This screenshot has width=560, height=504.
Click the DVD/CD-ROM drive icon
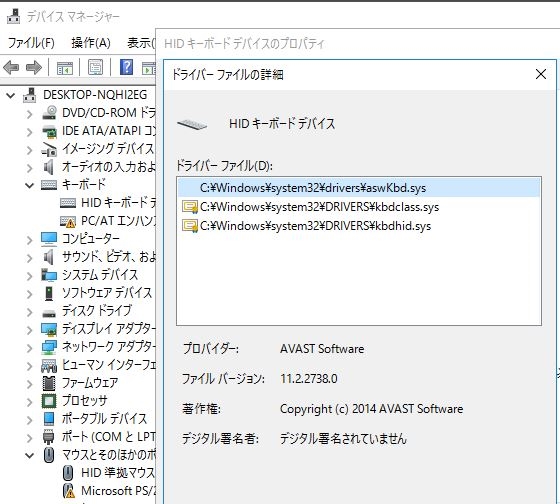49,113
